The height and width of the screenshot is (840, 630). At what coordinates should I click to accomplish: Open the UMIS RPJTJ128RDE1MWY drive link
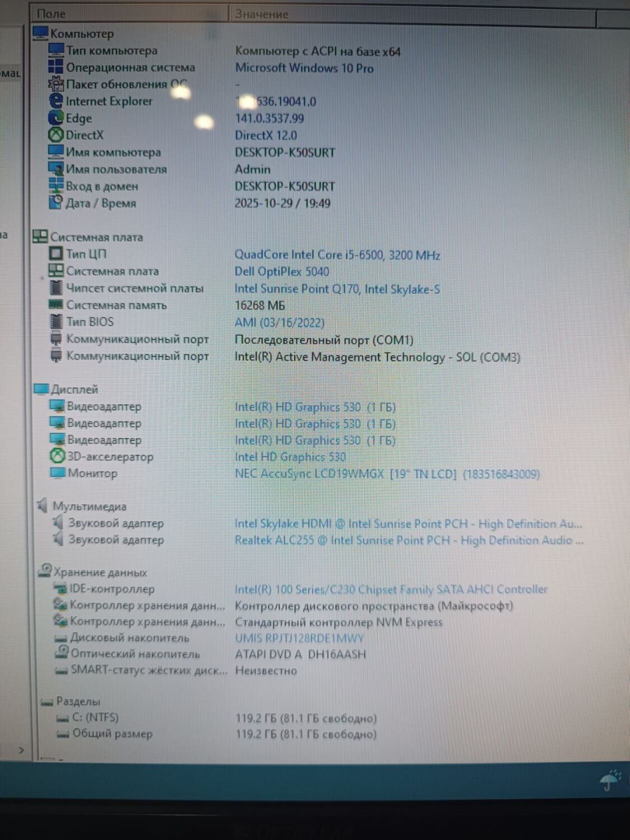pos(299,637)
